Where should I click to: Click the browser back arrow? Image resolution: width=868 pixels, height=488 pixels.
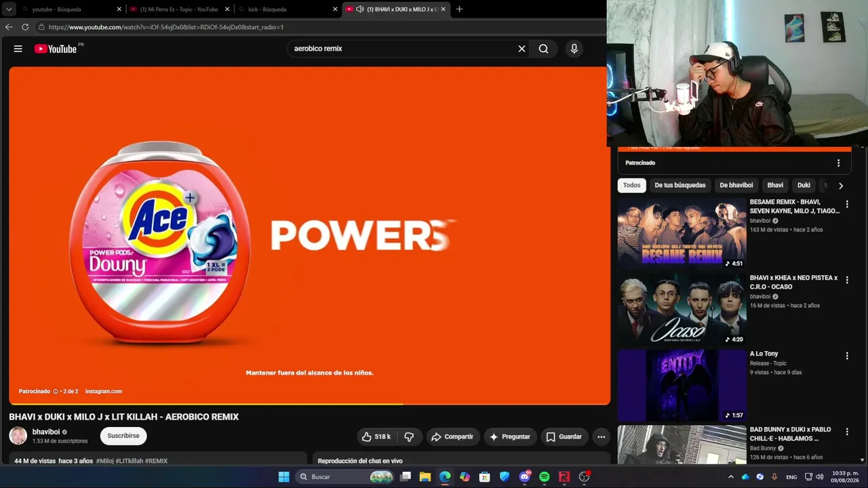[x=9, y=27]
